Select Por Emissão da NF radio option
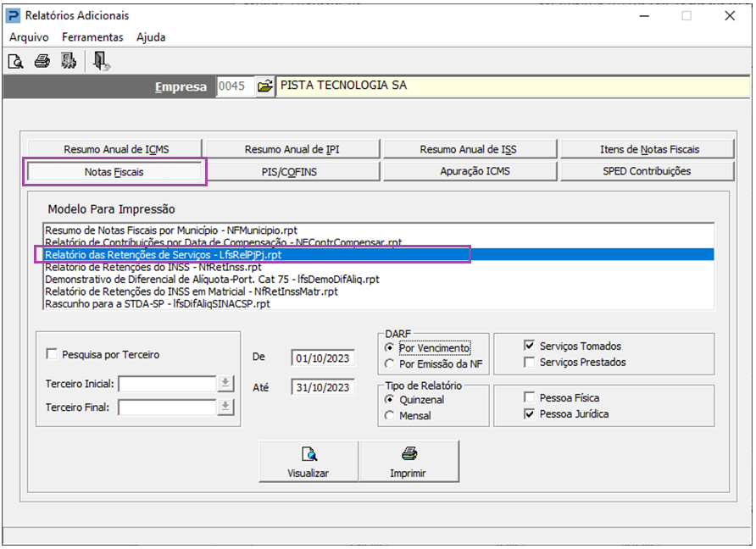 (x=390, y=363)
